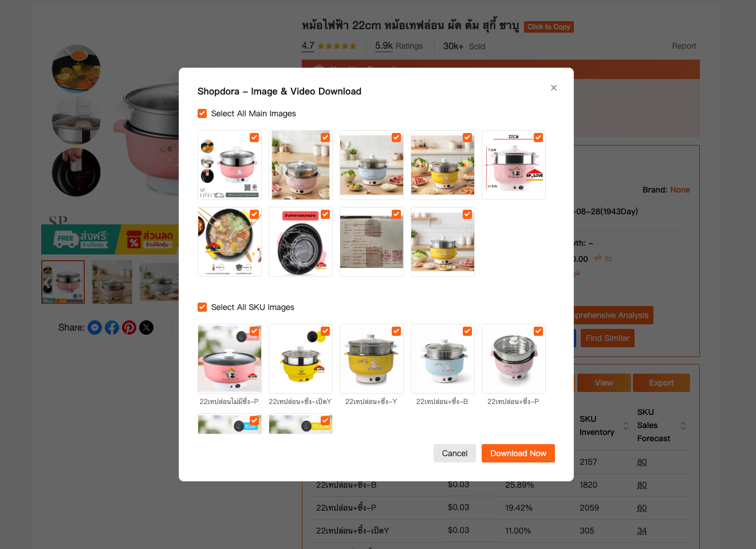Viewport: 756px width, 549px height.
Task: Click the Export tab button
Action: point(661,383)
